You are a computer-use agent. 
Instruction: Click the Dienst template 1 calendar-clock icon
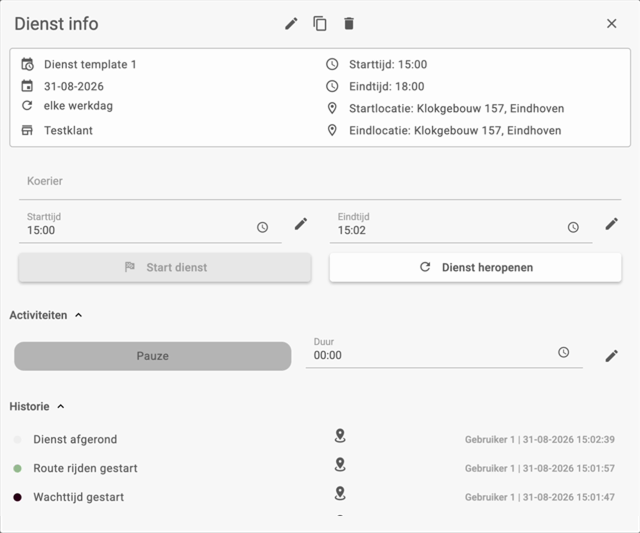click(27, 64)
